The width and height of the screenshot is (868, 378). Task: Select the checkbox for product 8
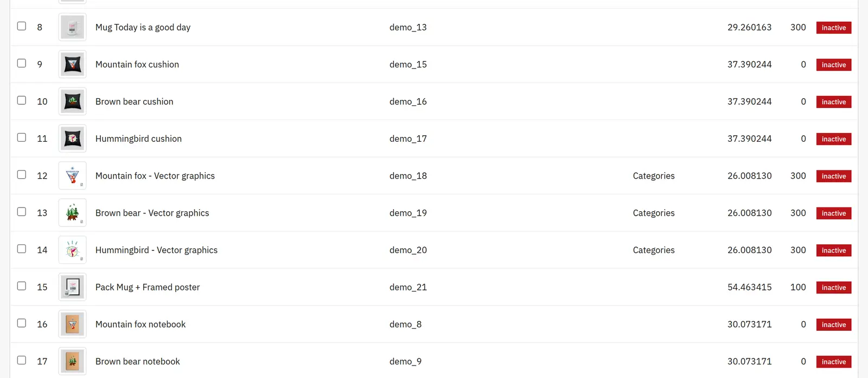click(22, 26)
